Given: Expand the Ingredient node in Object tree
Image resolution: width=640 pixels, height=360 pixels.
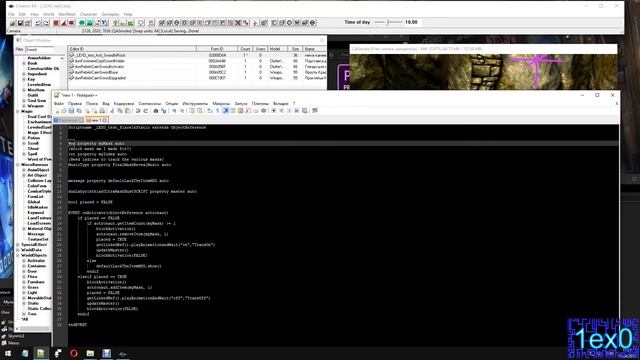Looking at the screenshot, I should [x=24, y=74].
